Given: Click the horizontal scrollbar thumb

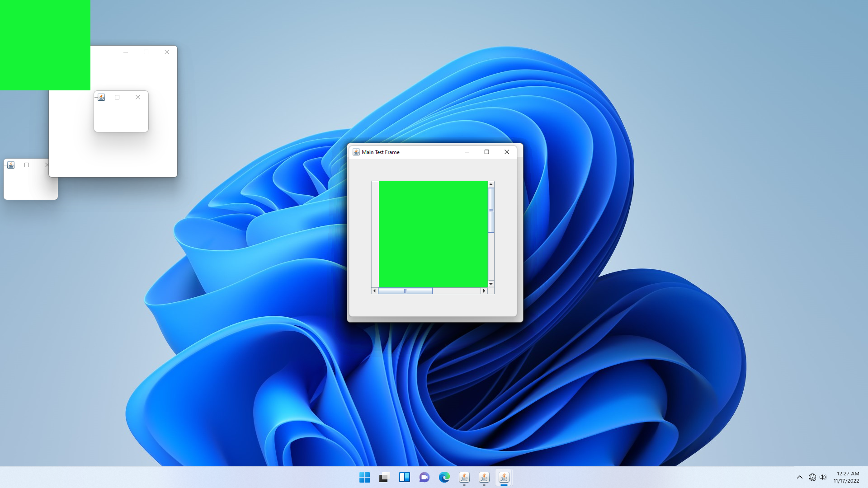Looking at the screenshot, I should [405, 291].
